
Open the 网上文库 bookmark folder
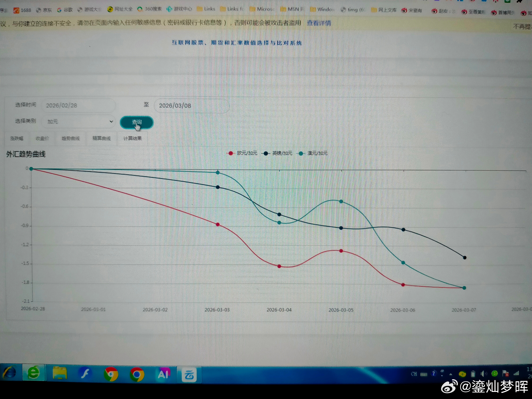tap(384, 10)
